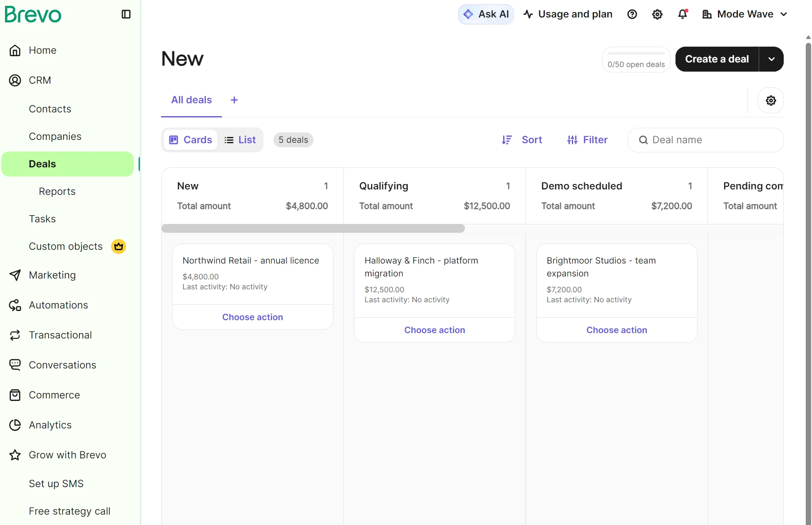This screenshot has width=812, height=525.
Task: Open Home from the sidebar
Action: tap(42, 50)
